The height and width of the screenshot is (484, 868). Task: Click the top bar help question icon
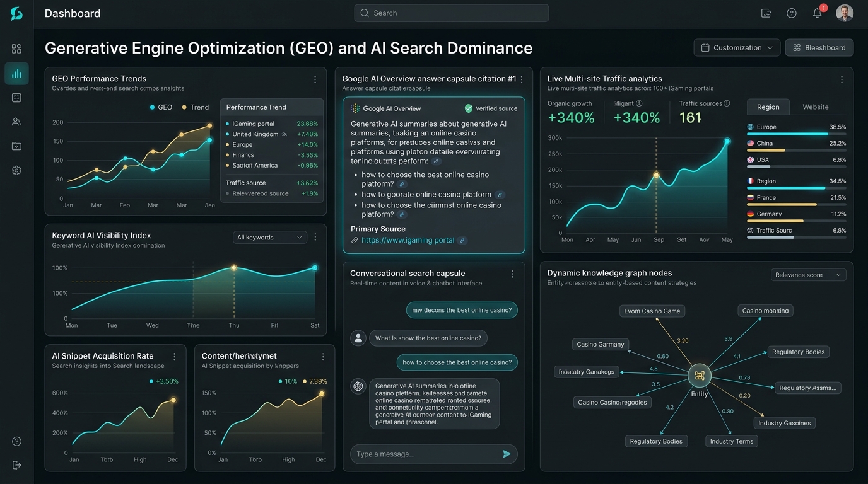792,13
